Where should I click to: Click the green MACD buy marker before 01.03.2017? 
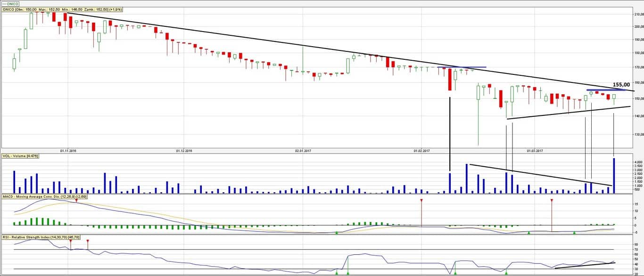(x=528, y=232)
